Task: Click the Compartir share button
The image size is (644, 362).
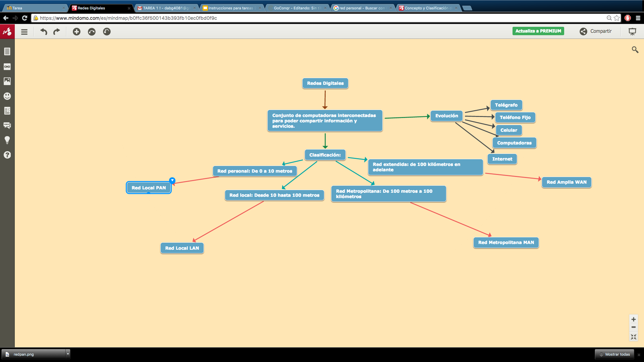Action: click(x=596, y=31)
